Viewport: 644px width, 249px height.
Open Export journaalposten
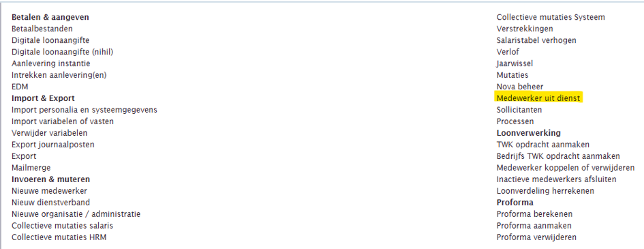tap(52, 145)
